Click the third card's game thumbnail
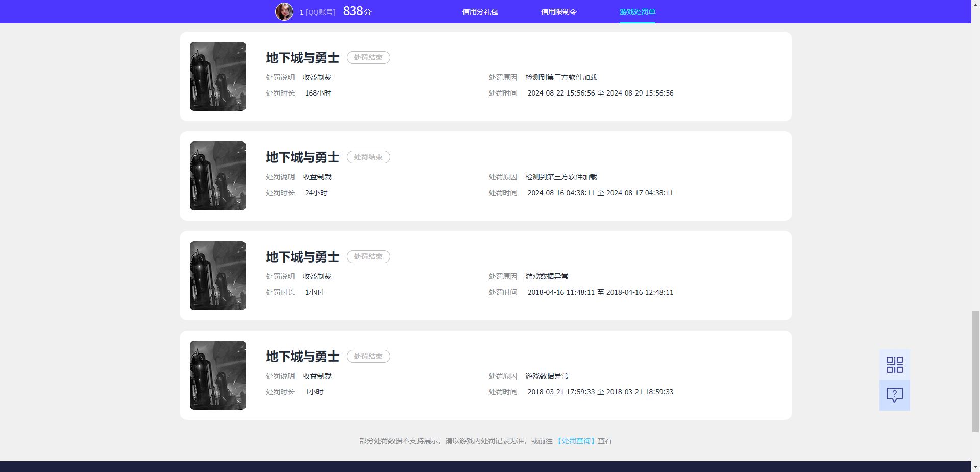The height and width of the screenshot is (472, 980). pyautogui.click(x=217, y=275)
